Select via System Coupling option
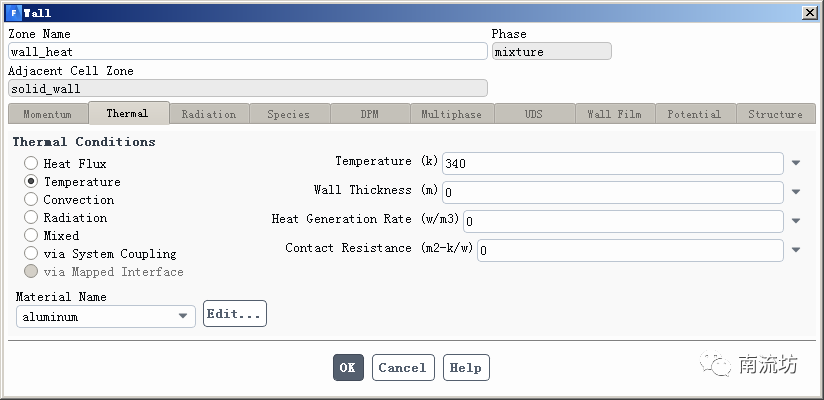The width and height of the screenshot is (824, 400). [x=32, y=254]
